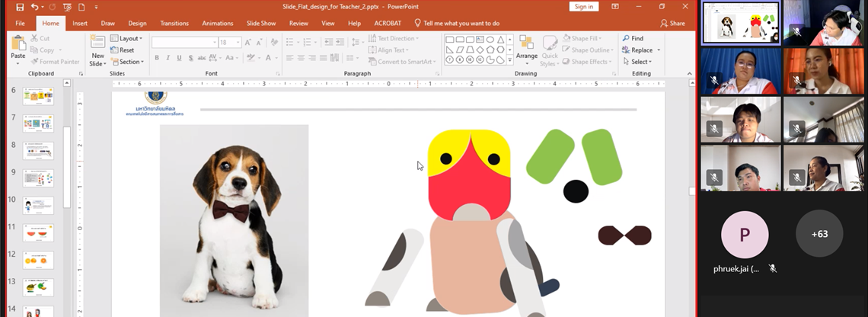Viewport: 868px width, 317px height.
Task: Click the Undo arrow icon
Action: tap(34, 7)
